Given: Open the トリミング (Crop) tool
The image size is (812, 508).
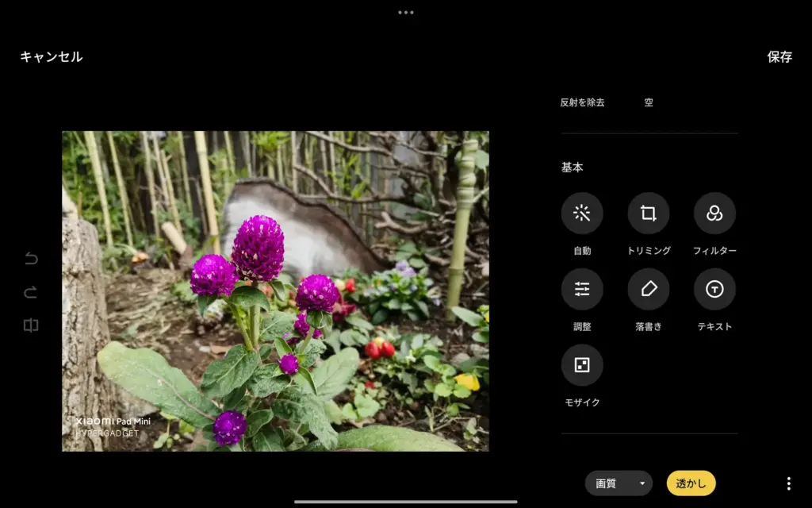Looking at the screenshot, I should click(x=649, y=213).
